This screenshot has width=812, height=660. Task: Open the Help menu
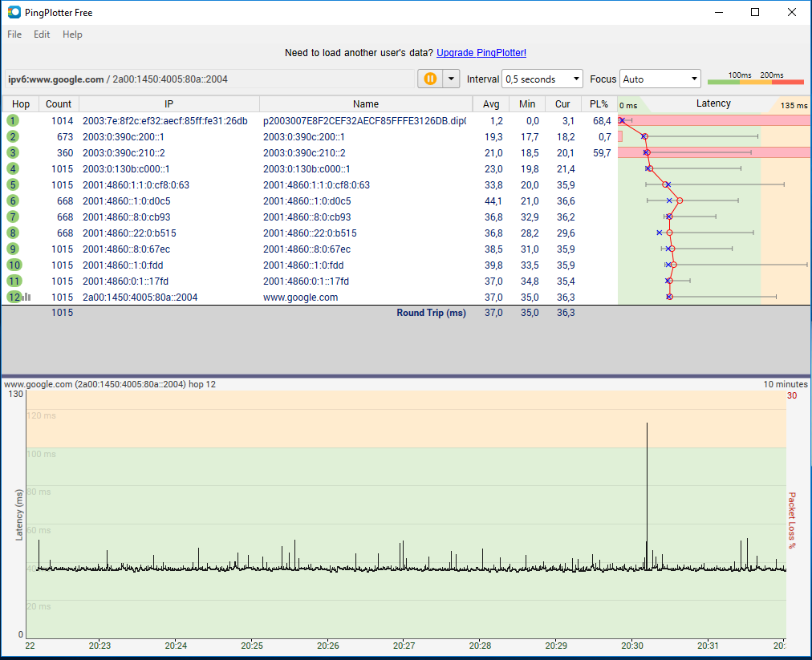tap(72, 34)
